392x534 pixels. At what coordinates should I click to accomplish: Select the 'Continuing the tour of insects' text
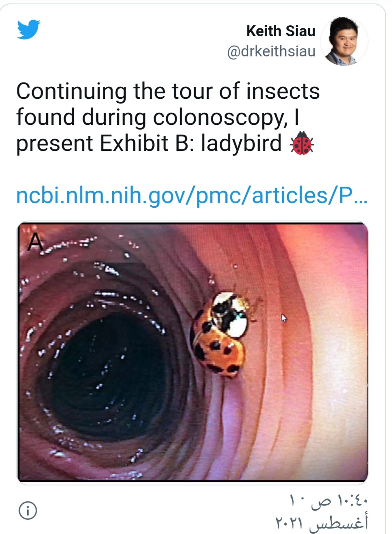point(168,91)
